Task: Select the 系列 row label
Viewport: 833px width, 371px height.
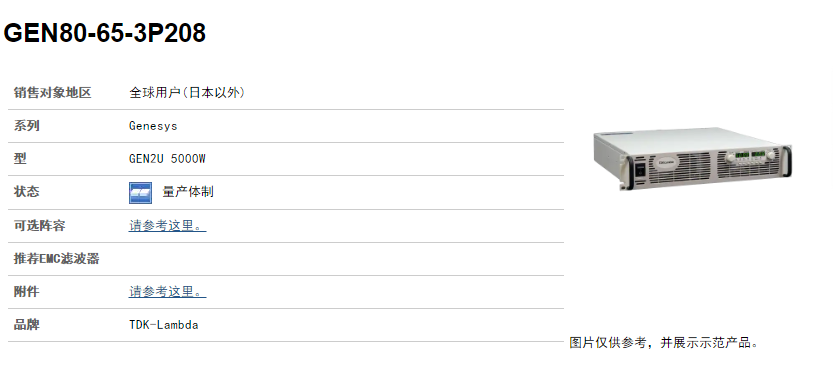Action: 27,126
